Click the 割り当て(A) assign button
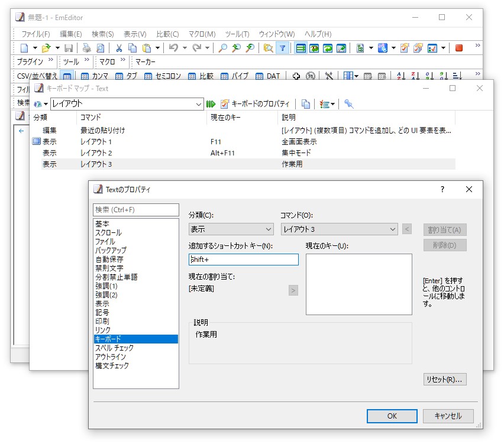Image resolution: width=504 pixels, height=444 pixels. pos(445,230)
